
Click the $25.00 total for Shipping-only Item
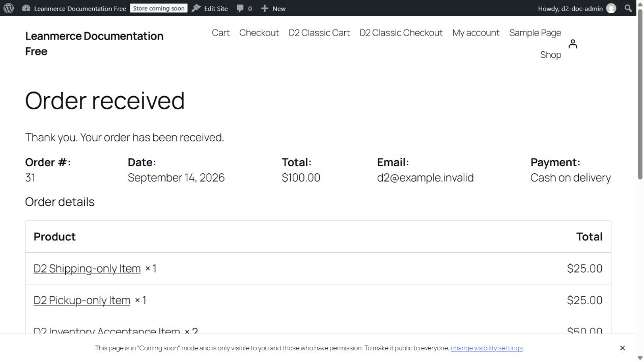coord(584,268)
